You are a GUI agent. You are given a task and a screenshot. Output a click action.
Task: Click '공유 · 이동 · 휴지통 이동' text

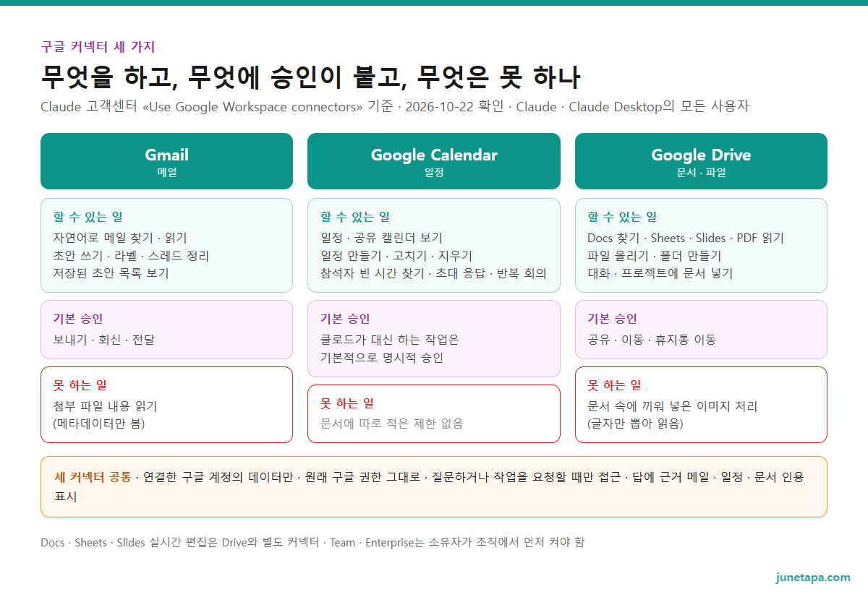[652, 340]
